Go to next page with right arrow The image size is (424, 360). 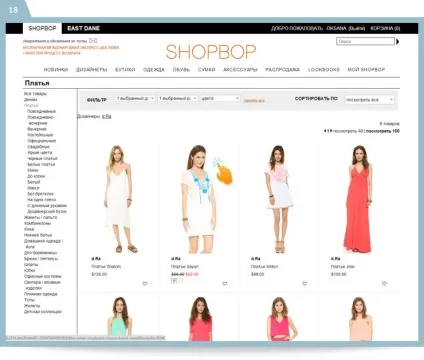click(x=331, y=131)
